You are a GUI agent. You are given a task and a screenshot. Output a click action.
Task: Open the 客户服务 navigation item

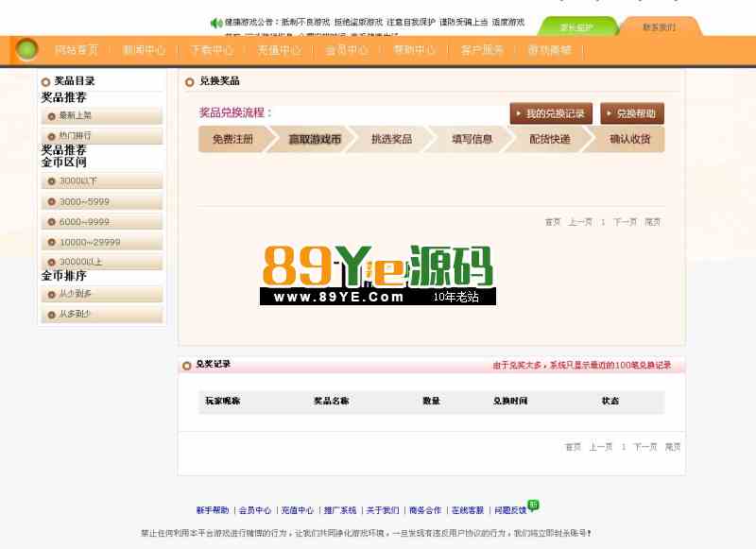coord(482,50)
